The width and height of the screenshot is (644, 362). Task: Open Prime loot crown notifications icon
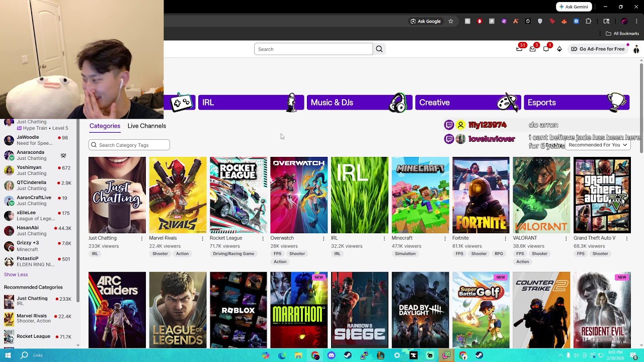[x=519, y=49]
